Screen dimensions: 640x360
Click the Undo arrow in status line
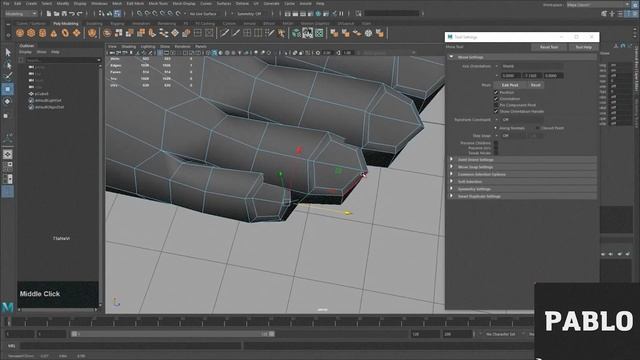tap(72, 13)
